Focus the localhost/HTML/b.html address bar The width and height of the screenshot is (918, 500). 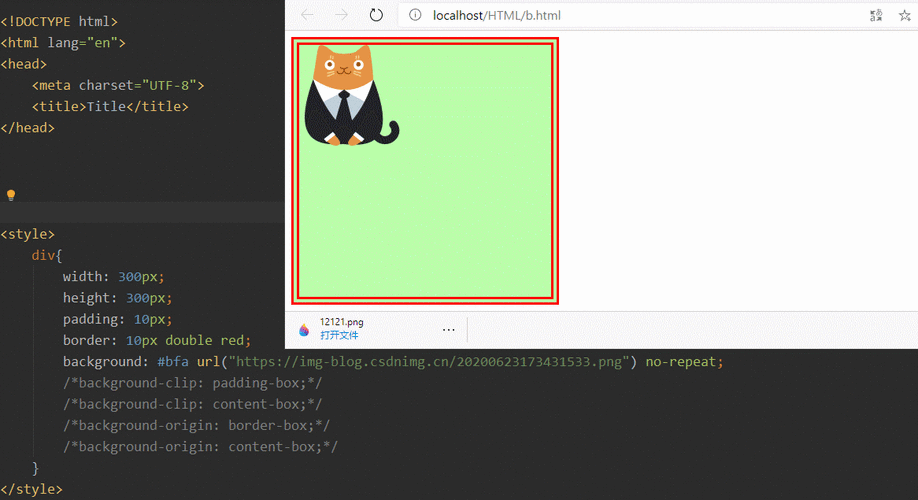pyautogui.click(x=600, y=15)
